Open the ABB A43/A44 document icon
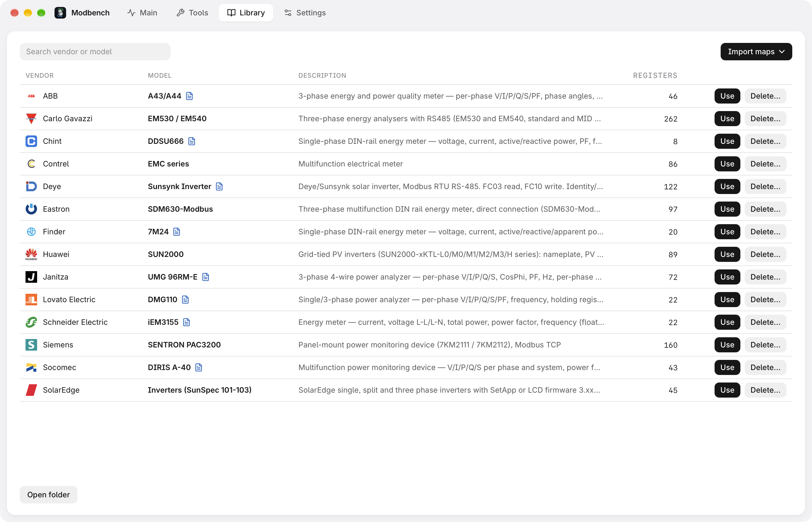The width and height of the screenshot is (812, 522). [x=189, y=96]
